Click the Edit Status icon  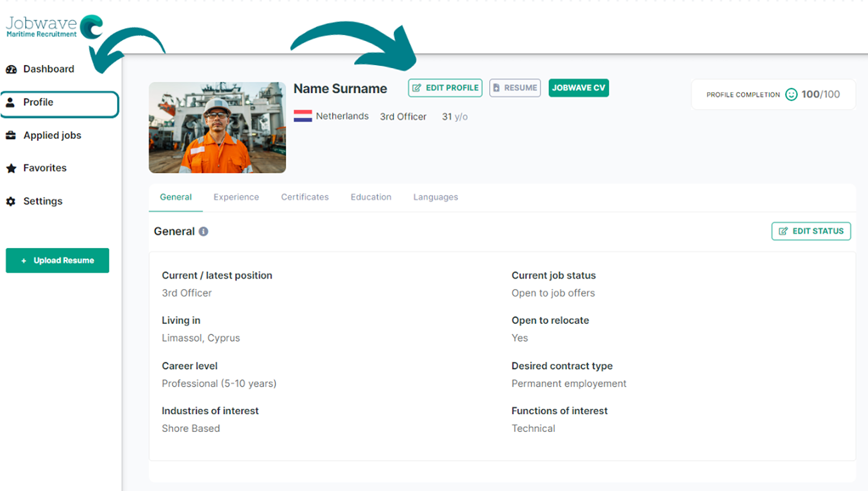coord(783,232)
